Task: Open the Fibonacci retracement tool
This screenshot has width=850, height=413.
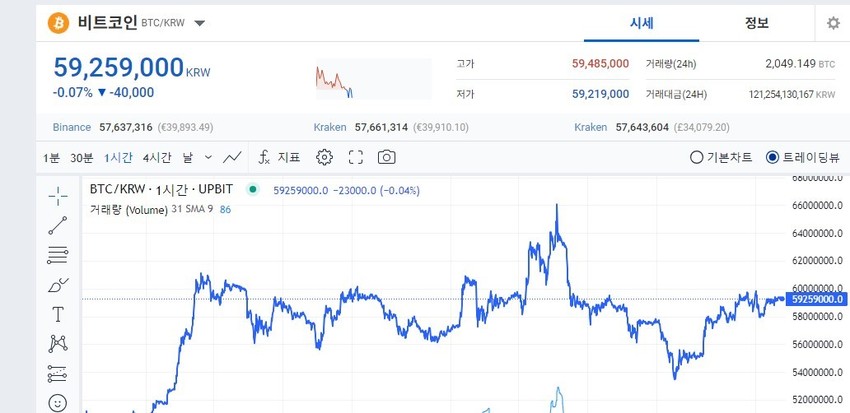Action: pos(58,254)
